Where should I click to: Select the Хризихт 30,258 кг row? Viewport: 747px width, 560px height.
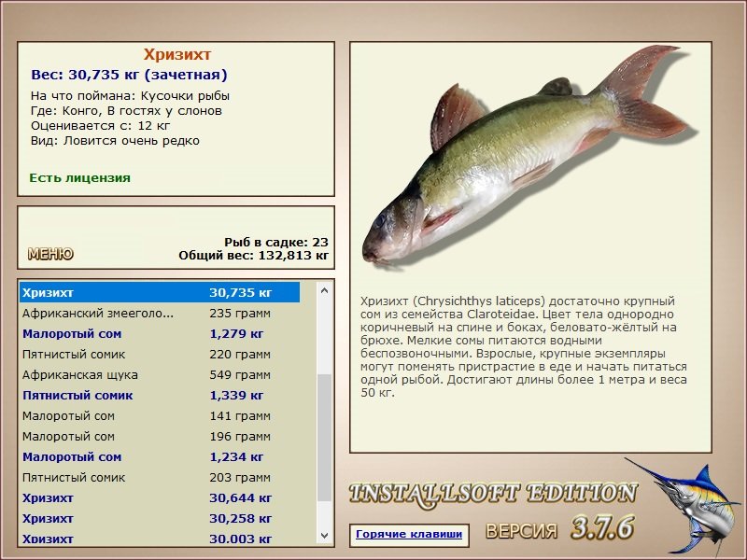coord(160,519)
